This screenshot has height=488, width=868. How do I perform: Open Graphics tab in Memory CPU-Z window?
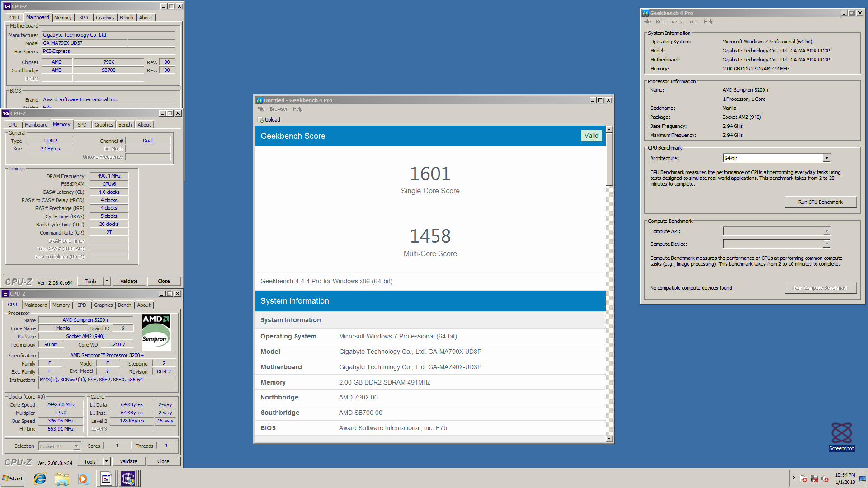tap(104, 125)
